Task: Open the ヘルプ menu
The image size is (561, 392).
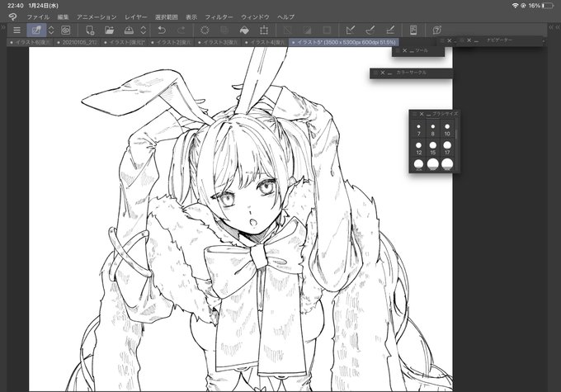Action: pyautogui.click(x=285, y=17)
